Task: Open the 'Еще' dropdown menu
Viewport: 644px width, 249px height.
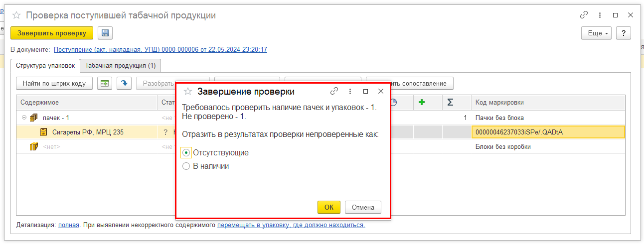Action: (596, 33)
